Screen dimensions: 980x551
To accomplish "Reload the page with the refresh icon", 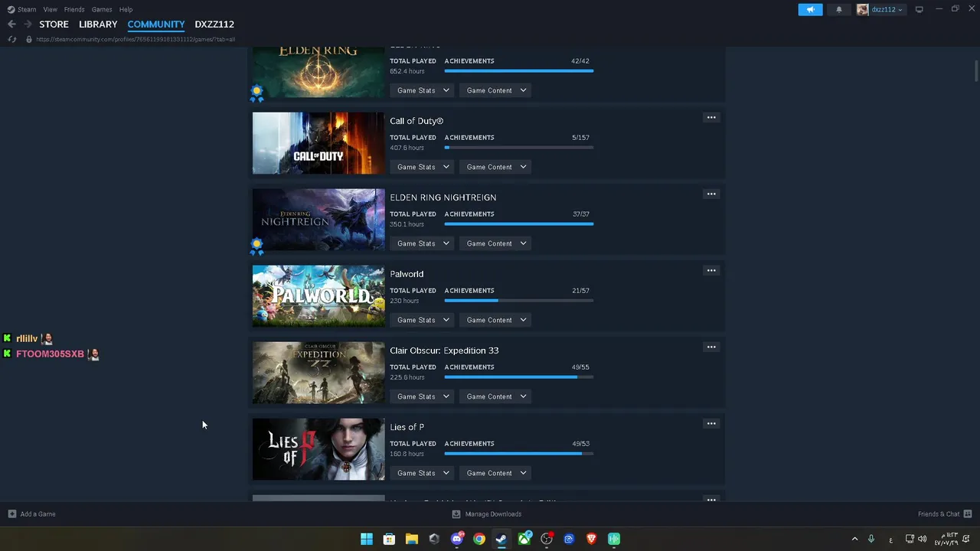I will (x=11, y=39).
